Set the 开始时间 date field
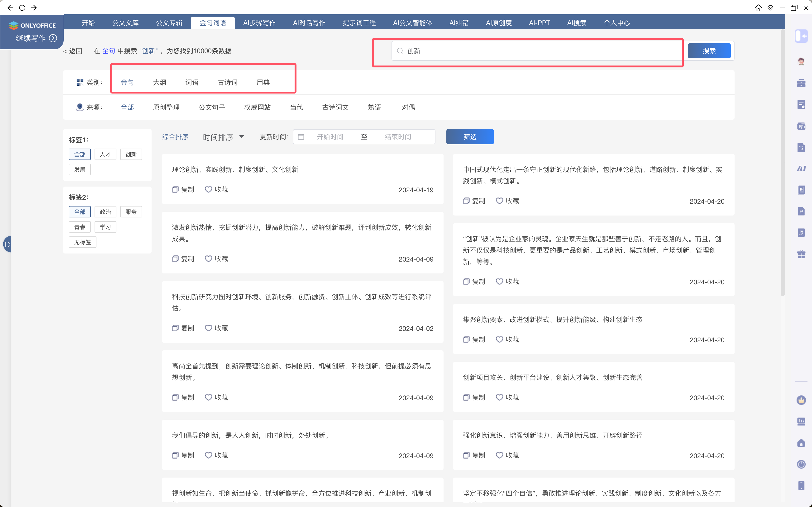This screenshot has height=507, width=812. point(330,137)
